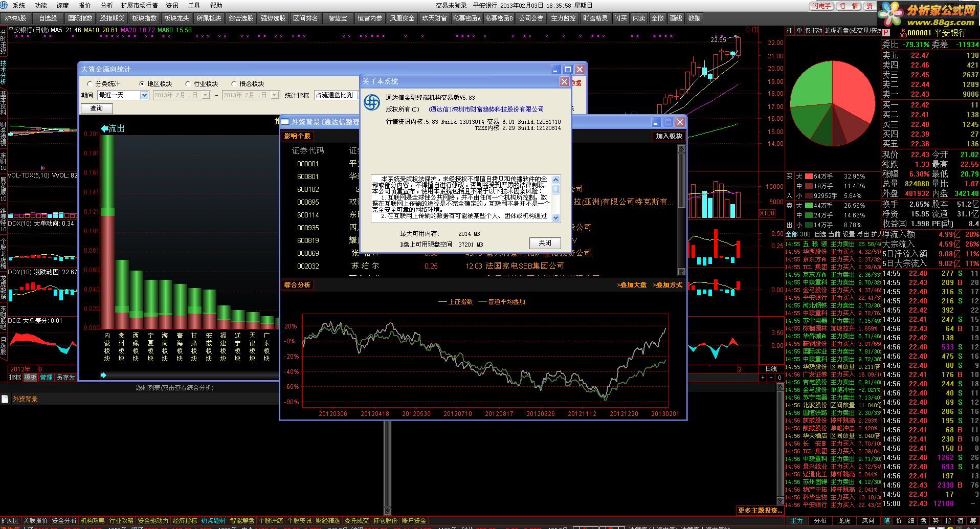Click the red-green capital flow pie chart
This screenshot has height=529, width=980.
pyautogui.click(x=832, y=104)
